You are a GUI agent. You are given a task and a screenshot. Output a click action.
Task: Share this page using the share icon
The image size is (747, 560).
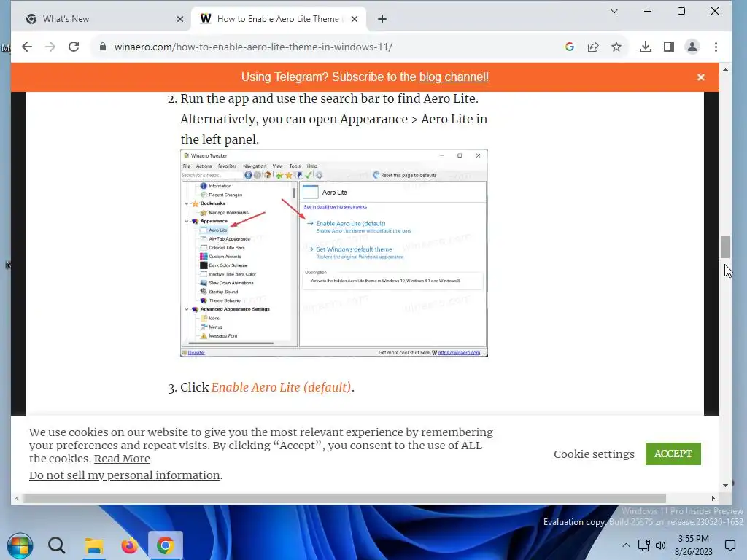coord(592,47)
